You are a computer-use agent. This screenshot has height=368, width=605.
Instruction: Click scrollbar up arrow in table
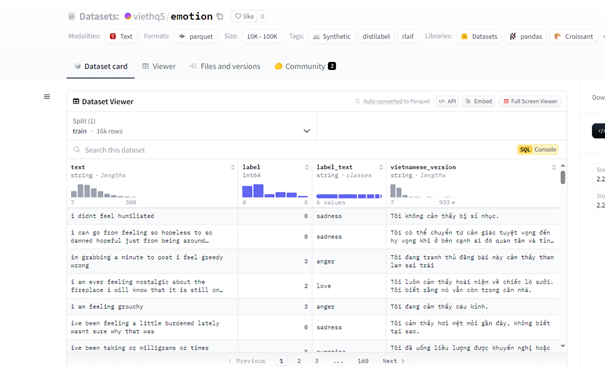563,165
